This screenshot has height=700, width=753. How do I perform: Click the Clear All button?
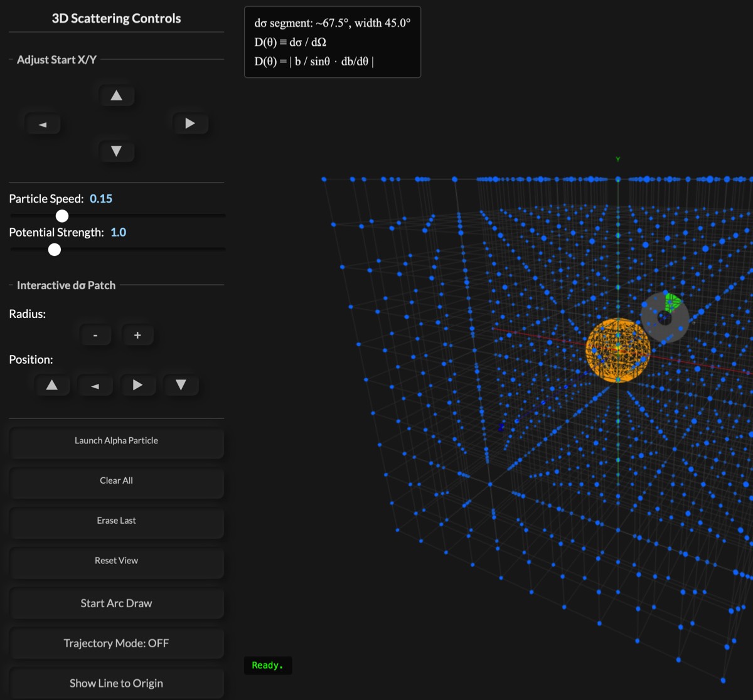pos(116,480)
